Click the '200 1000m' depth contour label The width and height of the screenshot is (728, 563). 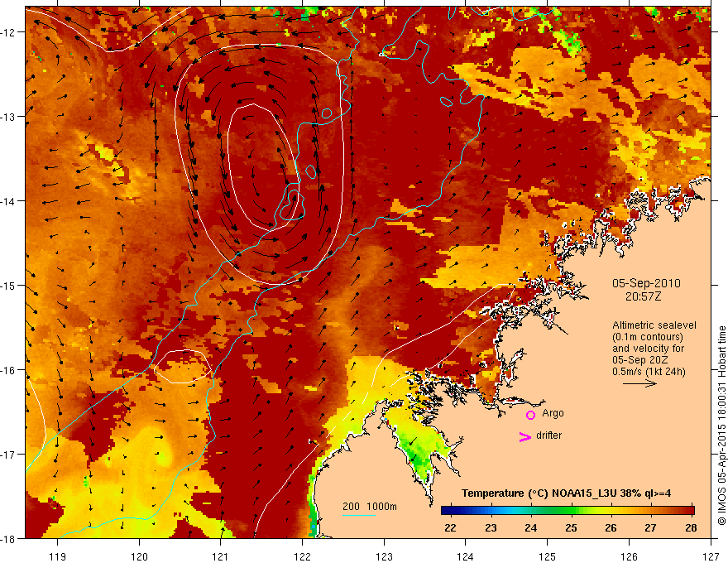click(x=370, y=507)
